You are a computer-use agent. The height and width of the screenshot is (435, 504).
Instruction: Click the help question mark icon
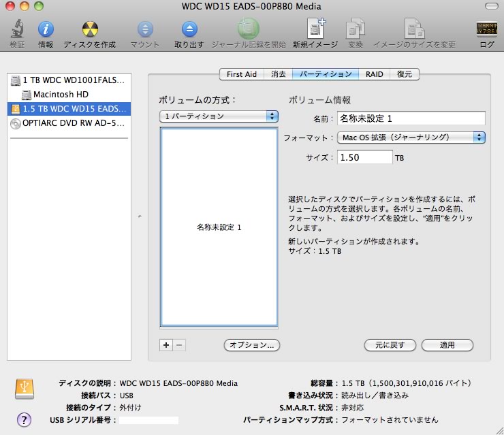24,419
